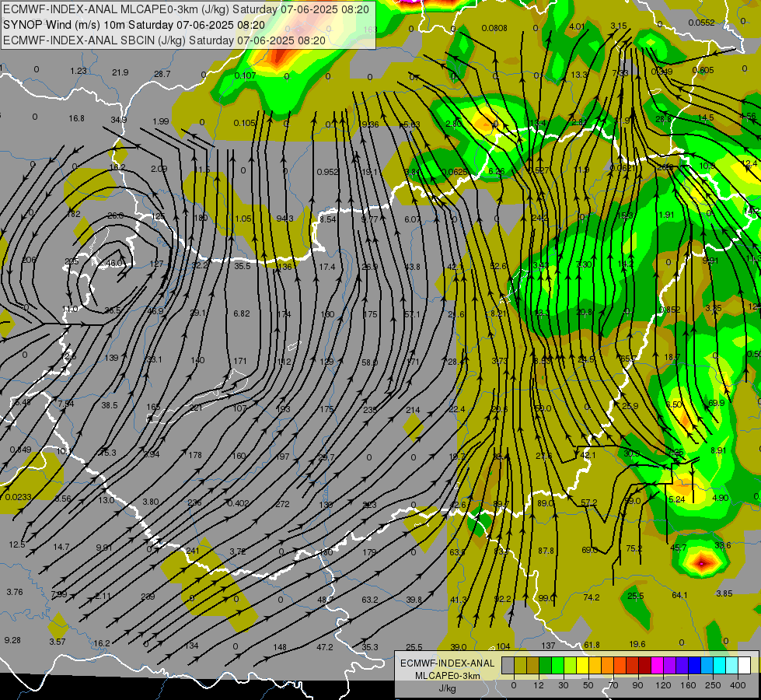
Task: Click the SBCIN (J/kg) title line
Action: click(x=164, y=40)
